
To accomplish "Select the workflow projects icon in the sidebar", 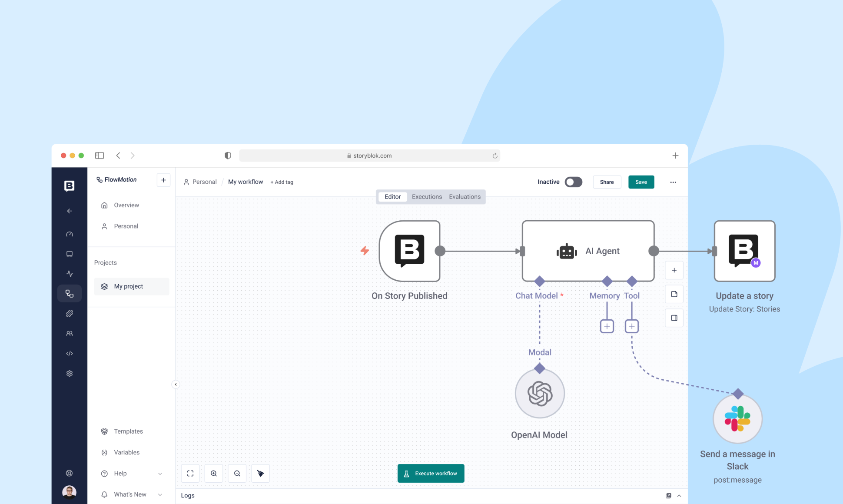I will click(70, 293).
